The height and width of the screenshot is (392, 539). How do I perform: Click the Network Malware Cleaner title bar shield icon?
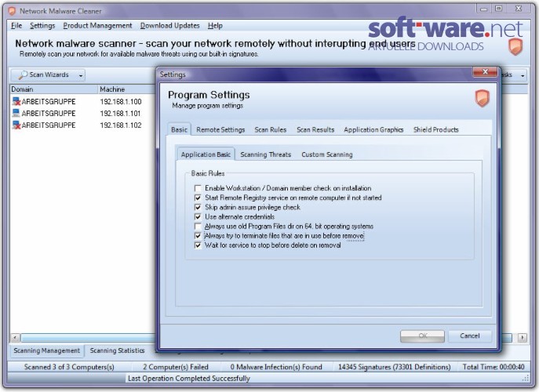coord(13,11)
